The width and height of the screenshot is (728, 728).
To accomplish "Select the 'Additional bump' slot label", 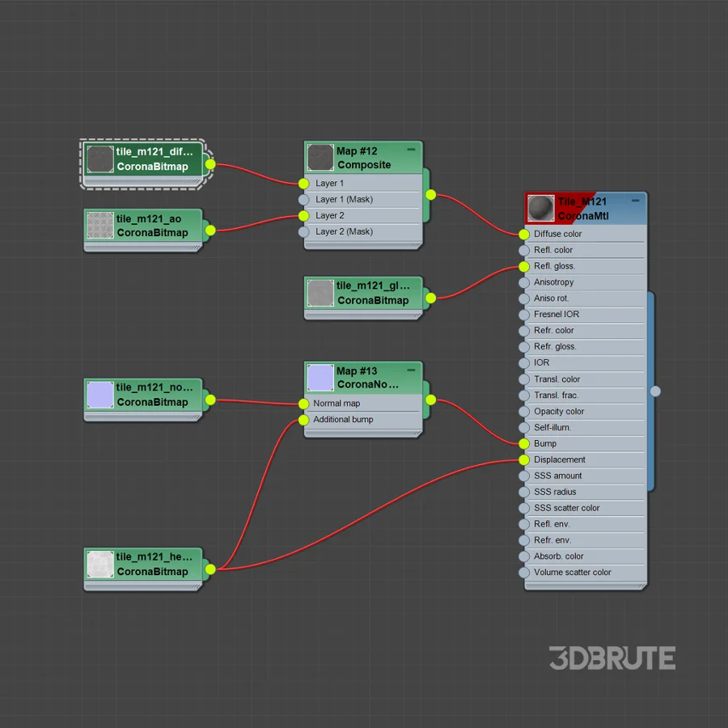I will pyautogui.click(x=343, y=420).
